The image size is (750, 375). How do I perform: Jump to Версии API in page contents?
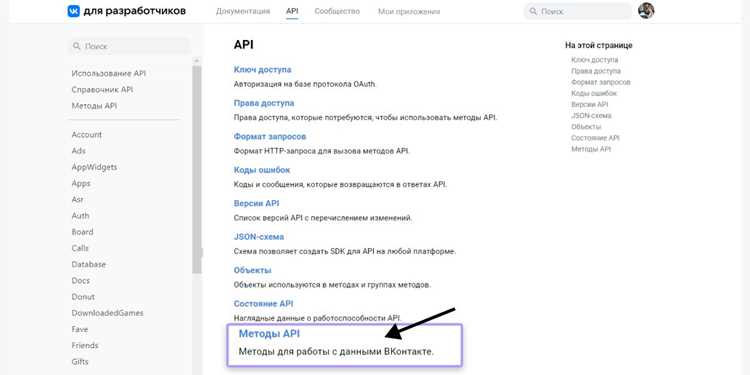click(590, 104)
